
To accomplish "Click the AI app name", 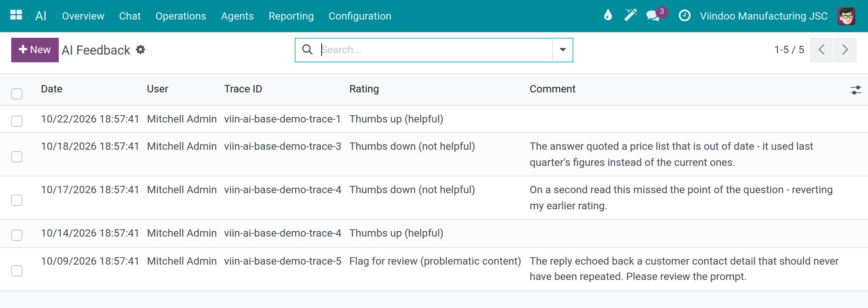I will tap(41, 16).
